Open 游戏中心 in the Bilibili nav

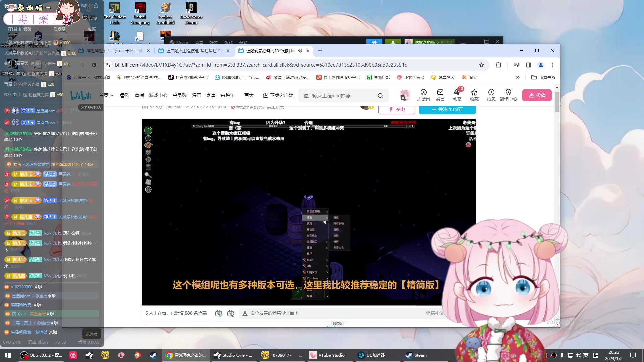click(x=158, y=95)
